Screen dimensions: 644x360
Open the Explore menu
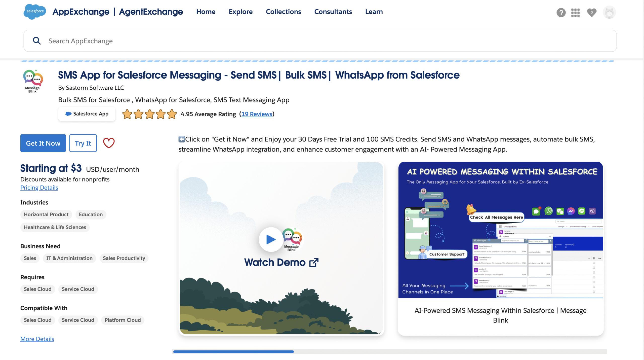click(240, 12)
